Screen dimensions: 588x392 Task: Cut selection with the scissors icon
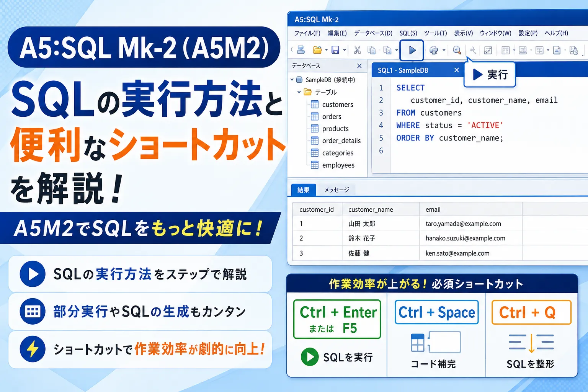tap(357, 50)
